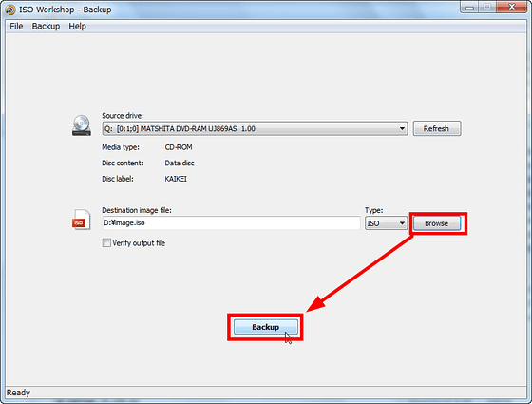This screenshot has width=532, height=404.
Task: Click the Data disc content value
Action: [x=180, y=163]
